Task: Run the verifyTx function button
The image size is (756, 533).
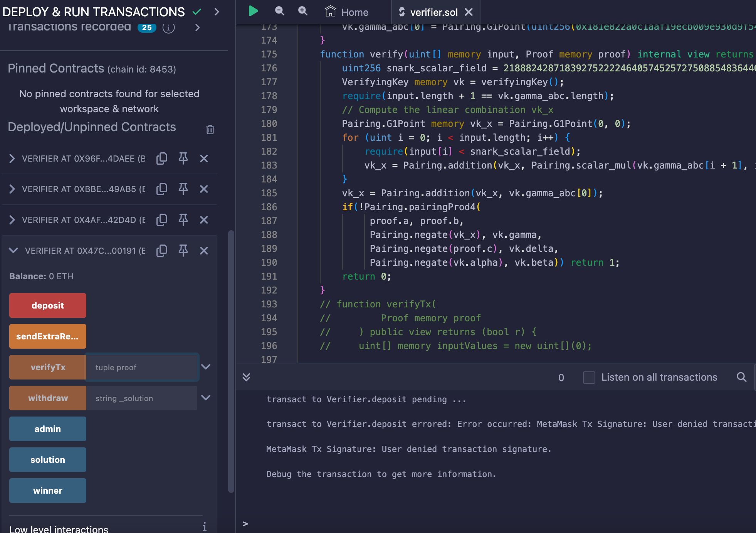Action: [48, 367]
